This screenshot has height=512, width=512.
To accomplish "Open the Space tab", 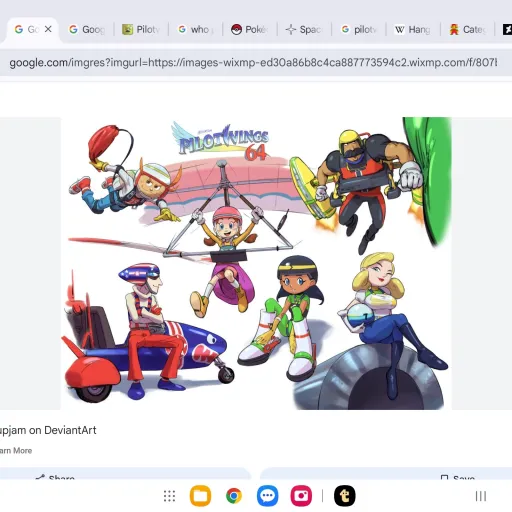I will click(304, 30).
